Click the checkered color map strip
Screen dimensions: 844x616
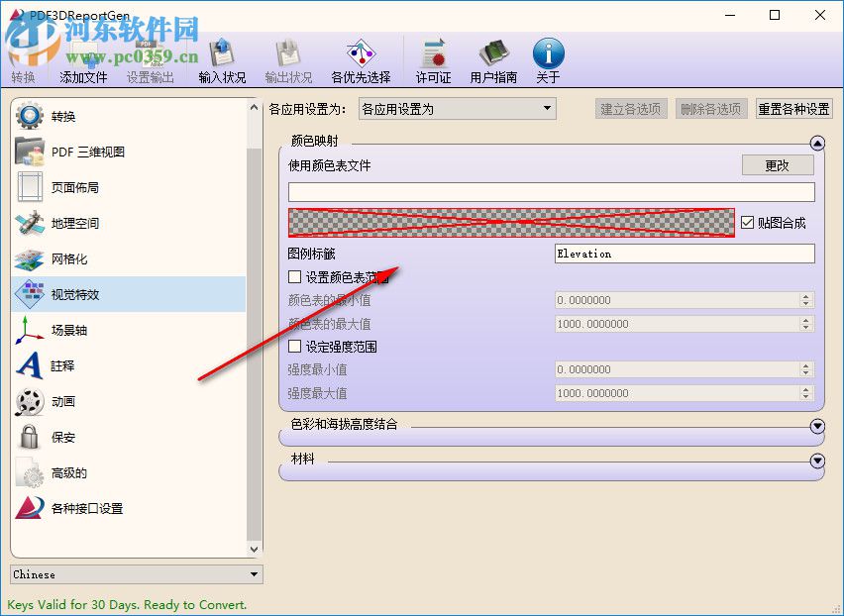(x=508, y=222)
